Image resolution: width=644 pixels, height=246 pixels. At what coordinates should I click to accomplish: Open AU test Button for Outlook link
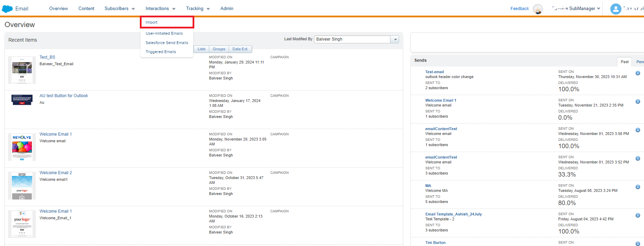(64, 96)
